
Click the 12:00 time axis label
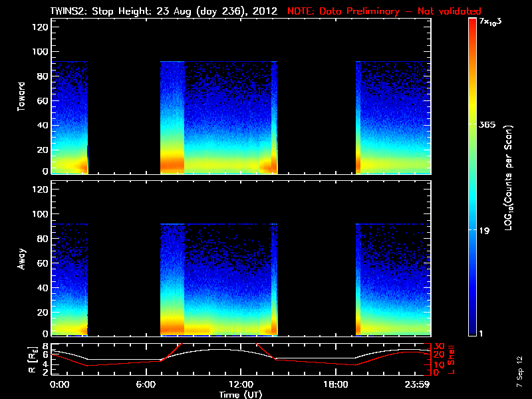[x=241, y=385]
